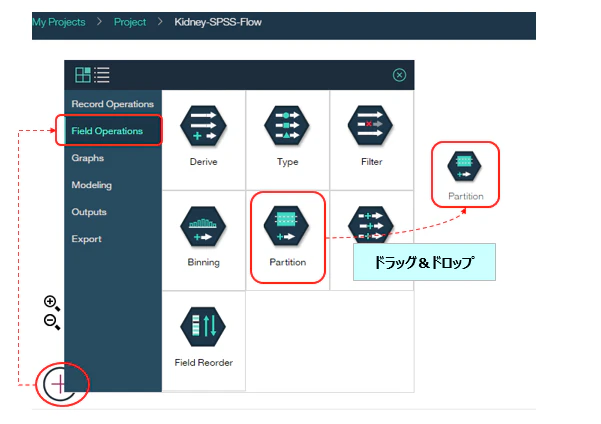Open the Export category

tap(113, 239)
